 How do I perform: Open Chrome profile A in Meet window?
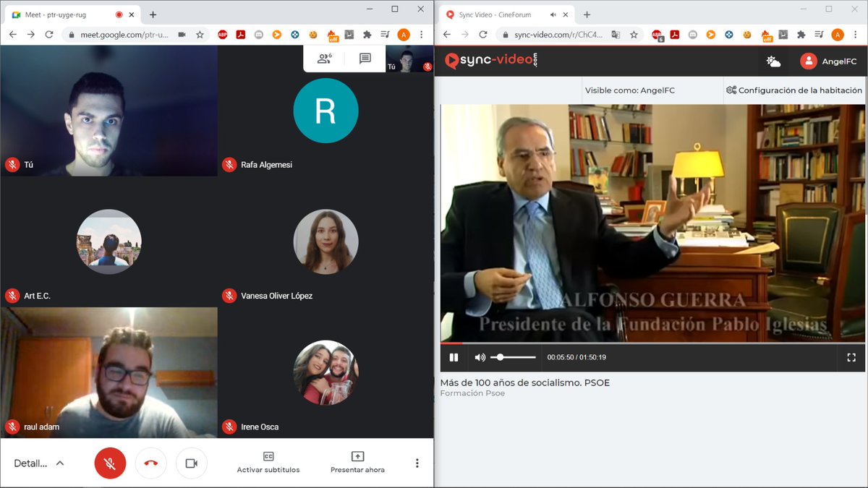[404, 35]
